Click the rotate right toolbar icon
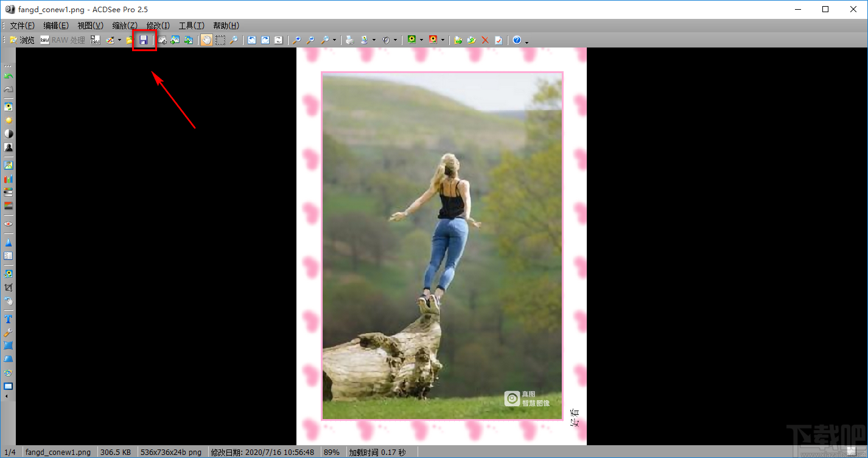 click(265, 40)
